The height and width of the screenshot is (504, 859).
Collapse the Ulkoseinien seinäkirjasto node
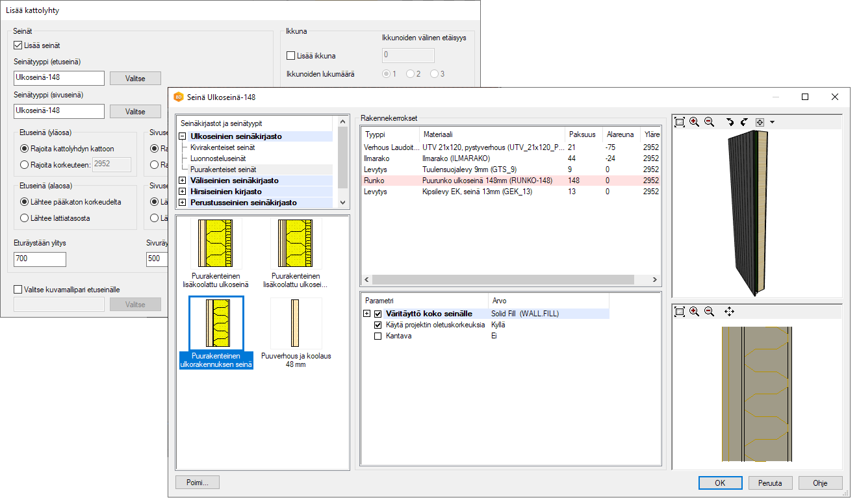[183, 136]
